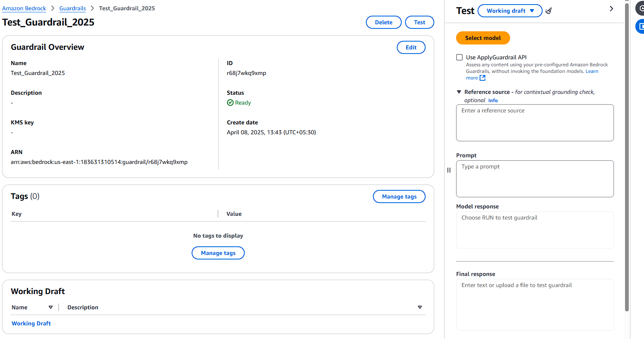Click the Value column header in Tags
Viewport: 644px width, 339px height.
point(234,214)
